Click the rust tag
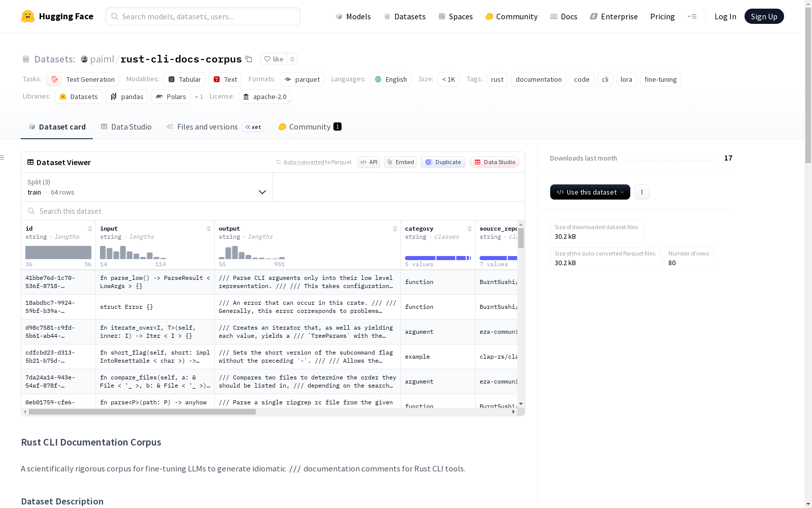The width and height of the screenshot is (812, 508). pos(497,79)
